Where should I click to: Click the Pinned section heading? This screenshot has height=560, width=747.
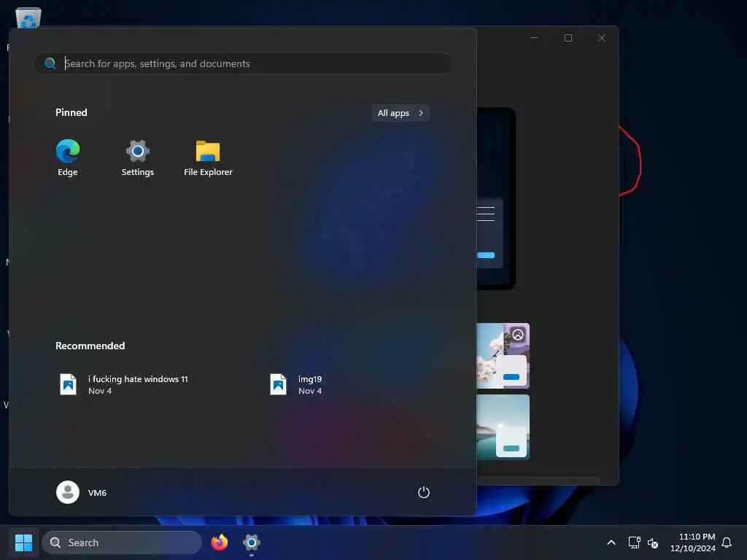(71, 112)
